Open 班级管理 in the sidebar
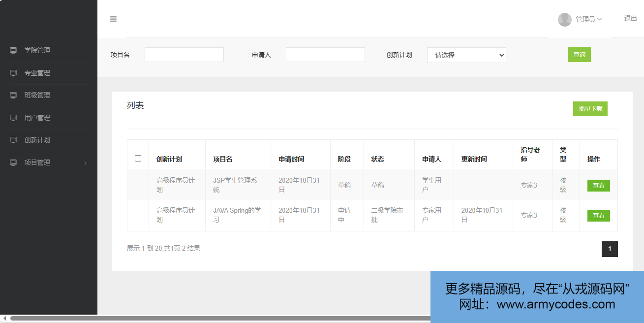The height and width of the screenshot is (323, 644). (37, 95)
